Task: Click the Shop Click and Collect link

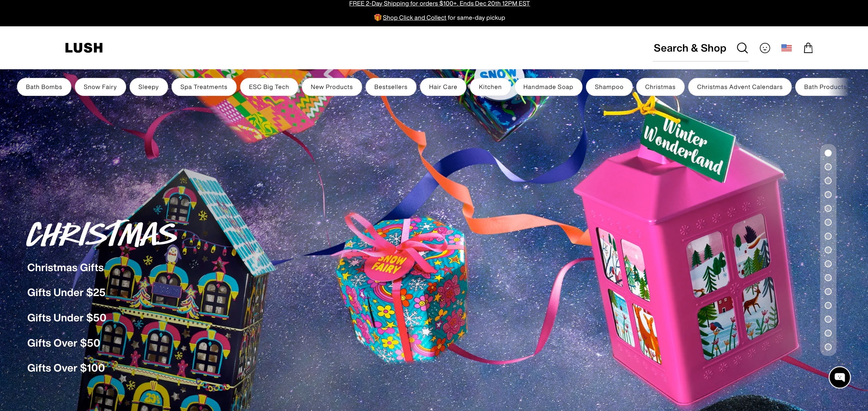Action: point(414,18)
